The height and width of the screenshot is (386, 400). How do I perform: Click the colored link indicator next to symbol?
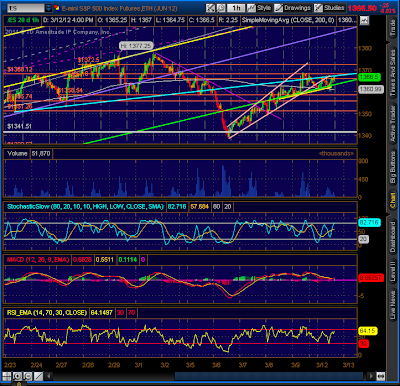(57, 8)
